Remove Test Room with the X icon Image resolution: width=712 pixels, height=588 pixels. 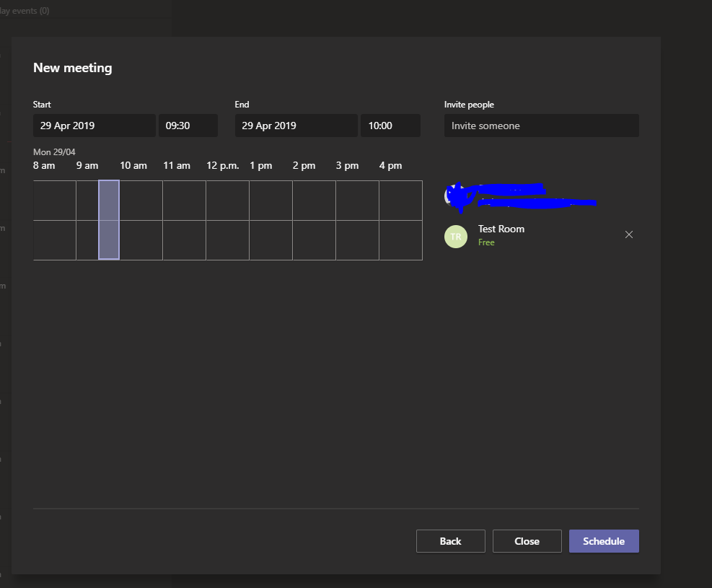click(628, 234)
